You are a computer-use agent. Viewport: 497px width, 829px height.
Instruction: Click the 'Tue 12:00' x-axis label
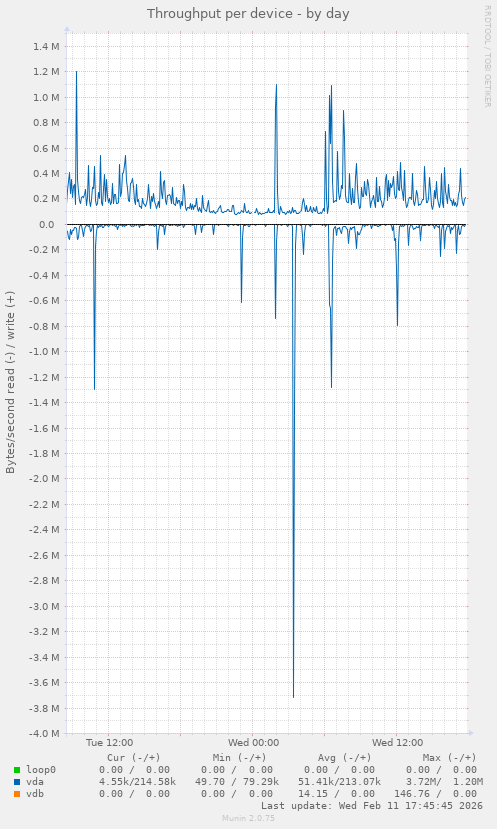click(x=109, y=743)
